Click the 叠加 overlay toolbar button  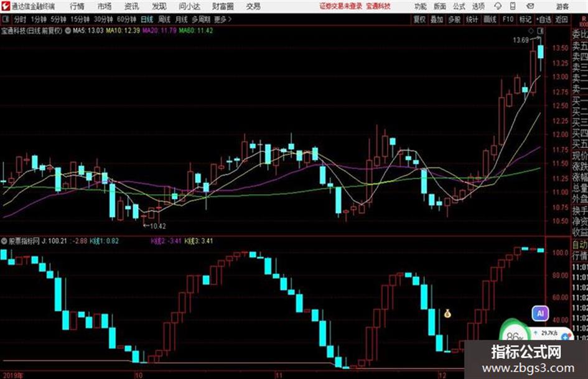point(437,19)
